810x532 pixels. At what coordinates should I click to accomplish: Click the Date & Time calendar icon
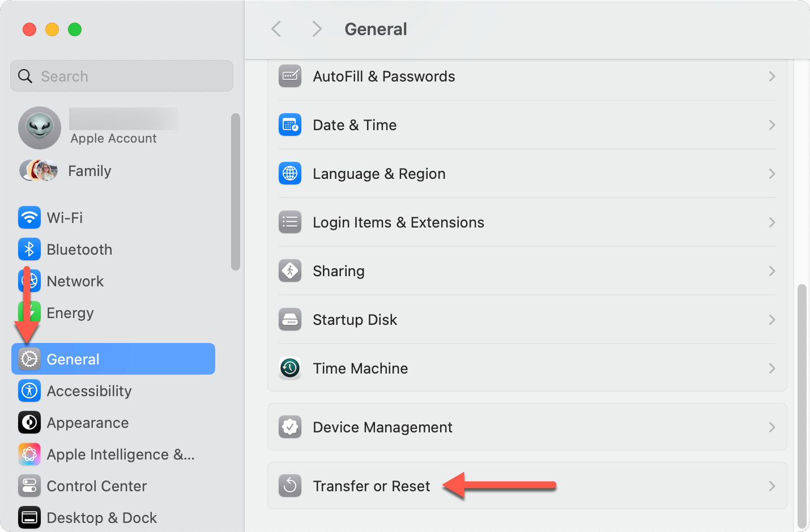[x=290, y=125]
